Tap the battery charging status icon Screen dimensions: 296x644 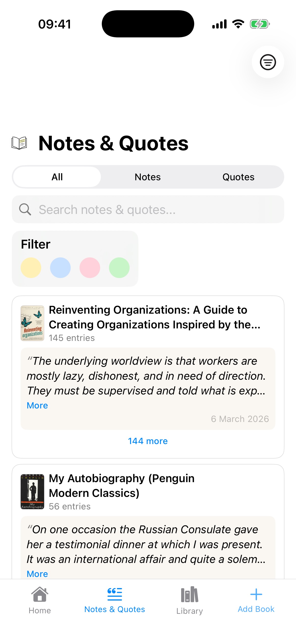(x=259, y=24)
